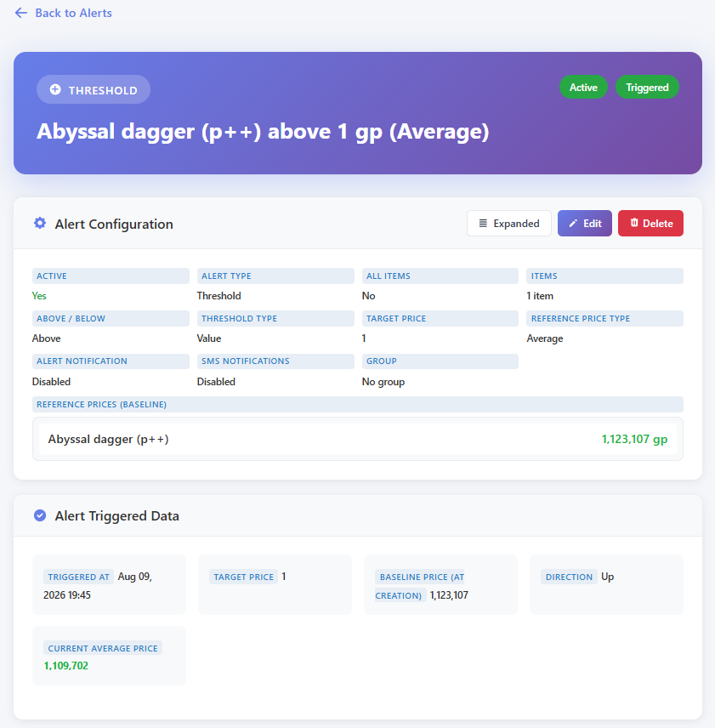Click the gear icon beside Alert Configuration
The image size is (715, 728).
coord(40,224)
